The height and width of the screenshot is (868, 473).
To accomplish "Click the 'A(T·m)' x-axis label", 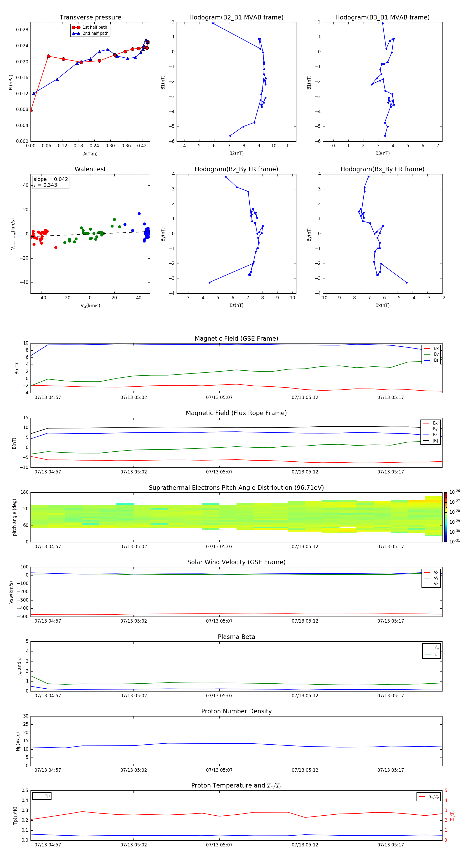I will pyautogui.click(x=90, y=154).
